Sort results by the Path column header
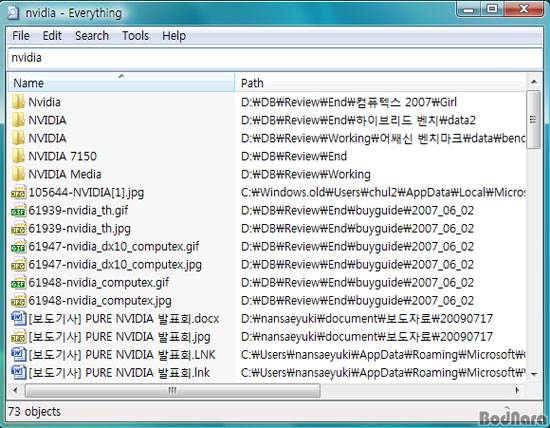Image resolution: width=550 pixels, height=428 pixels. tap(380, 83)
